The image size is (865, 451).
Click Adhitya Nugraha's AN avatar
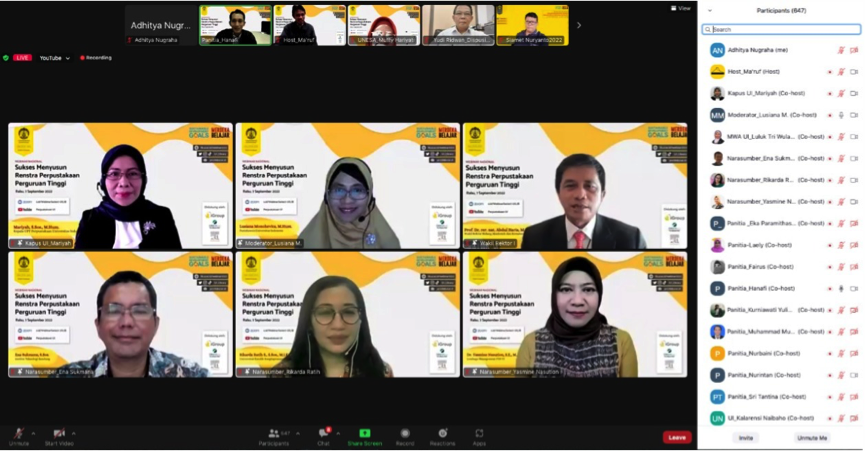point(717,50)
